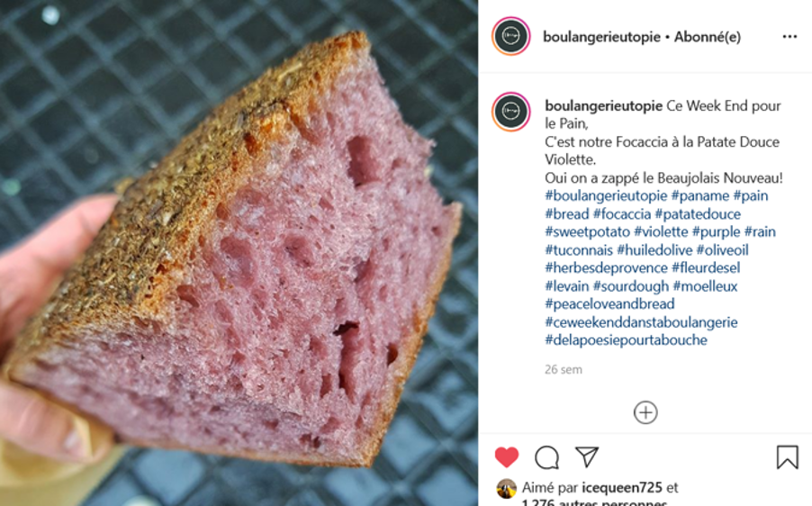Open the boulangerieutopie username in the caption
812x506 pixels.
[603, 105]
